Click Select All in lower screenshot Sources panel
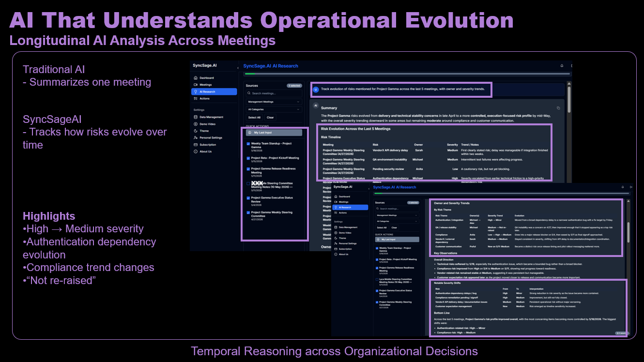This screenshot has width=644, height=362. pos(382,227)
